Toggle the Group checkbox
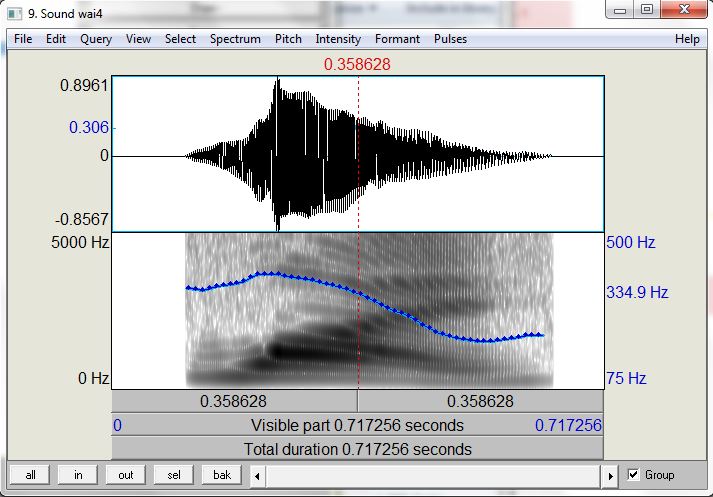 click(633, 475)
